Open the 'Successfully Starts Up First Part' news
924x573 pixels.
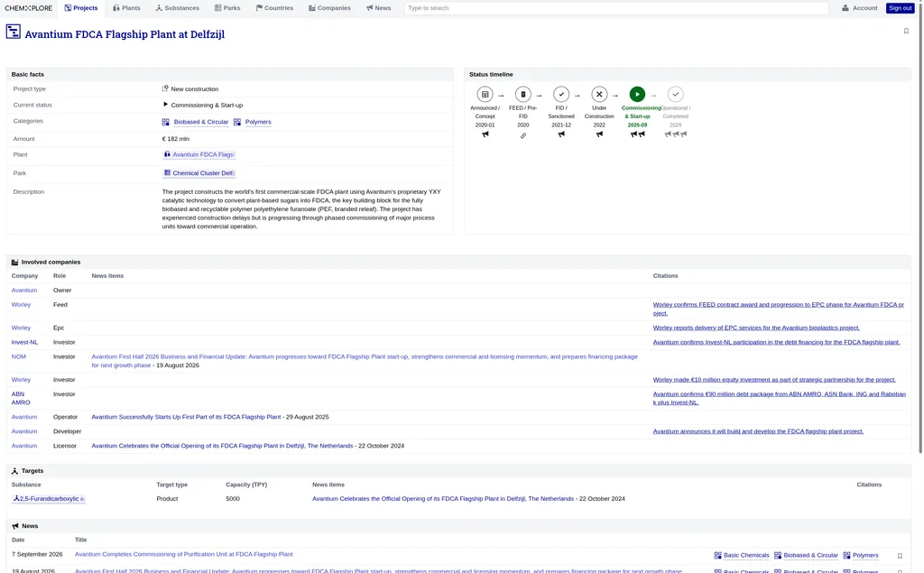click(x=186, y=418)
